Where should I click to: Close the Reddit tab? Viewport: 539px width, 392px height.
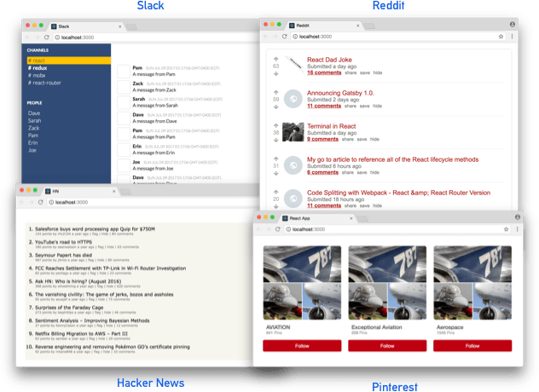point(357,26)
